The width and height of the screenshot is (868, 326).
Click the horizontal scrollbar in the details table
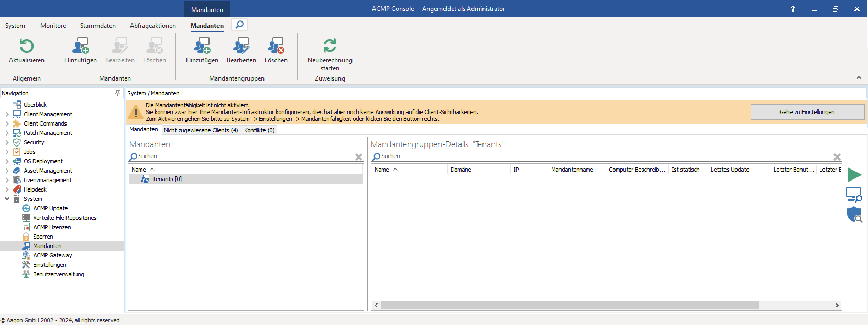point(569,305)
